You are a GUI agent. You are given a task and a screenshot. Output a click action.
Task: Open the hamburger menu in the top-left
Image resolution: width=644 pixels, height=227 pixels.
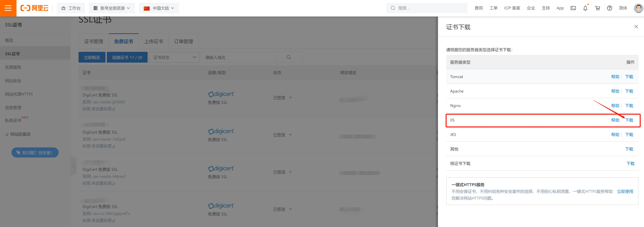(x=8, y=8)
